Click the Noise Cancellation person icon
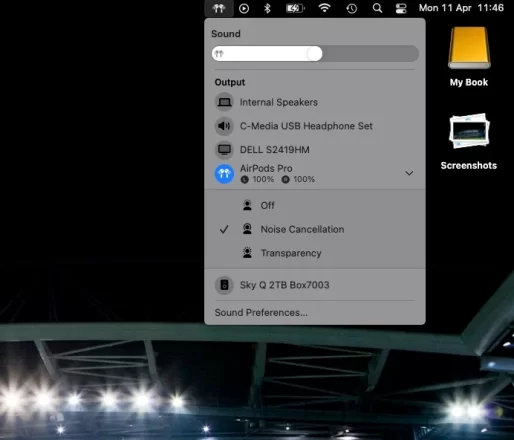 click(247, 229)
